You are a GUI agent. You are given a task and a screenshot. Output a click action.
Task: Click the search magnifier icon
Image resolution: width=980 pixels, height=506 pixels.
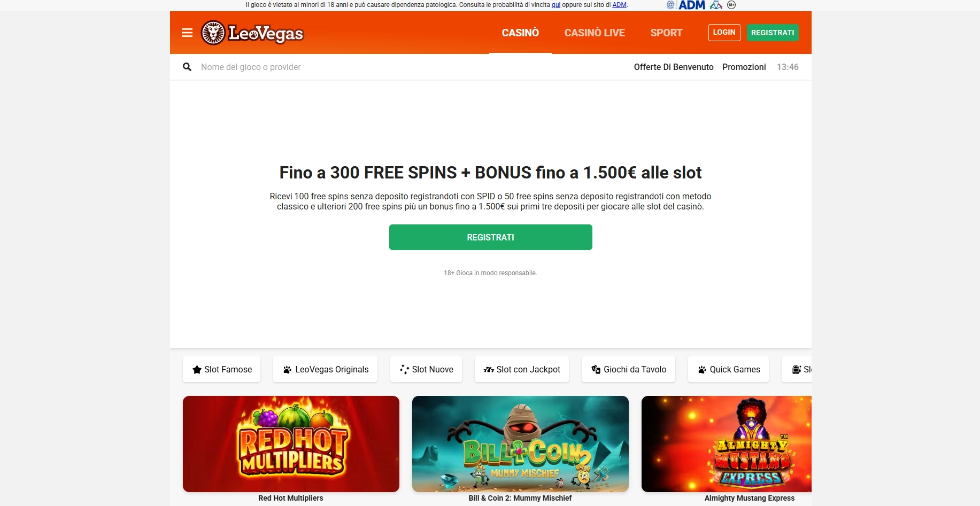[187, 67]
